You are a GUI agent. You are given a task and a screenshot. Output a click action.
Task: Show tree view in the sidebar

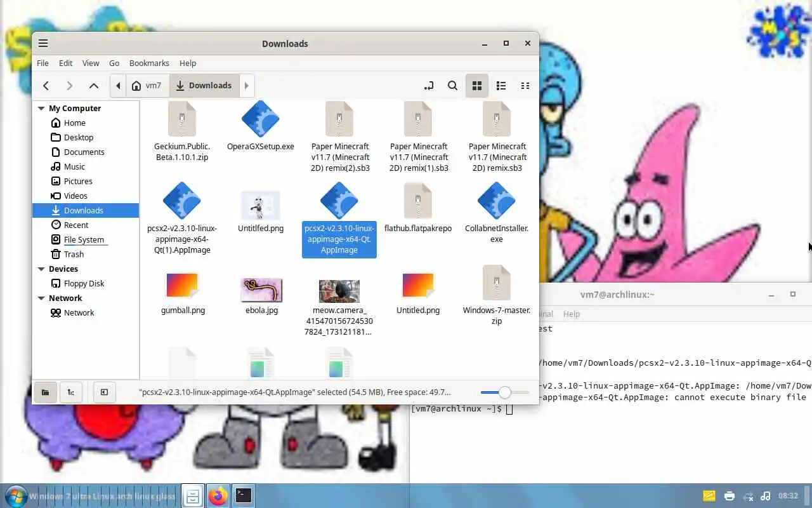tap(71, 392)
